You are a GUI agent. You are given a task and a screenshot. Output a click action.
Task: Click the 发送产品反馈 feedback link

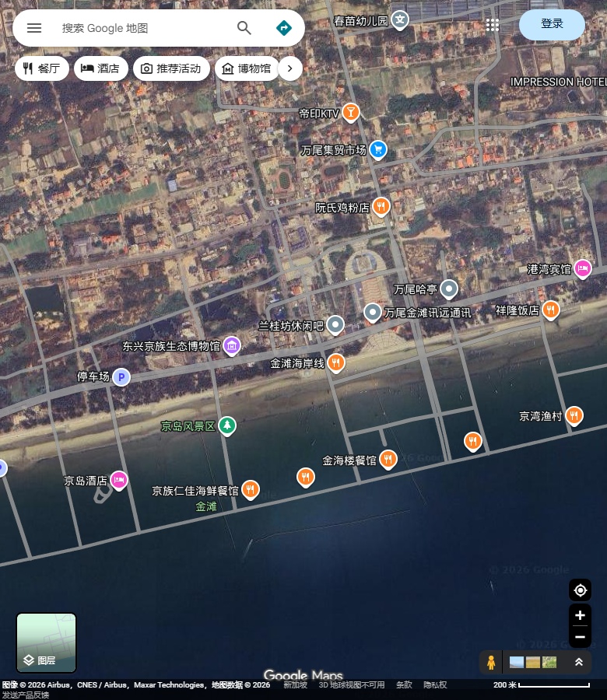25,695
